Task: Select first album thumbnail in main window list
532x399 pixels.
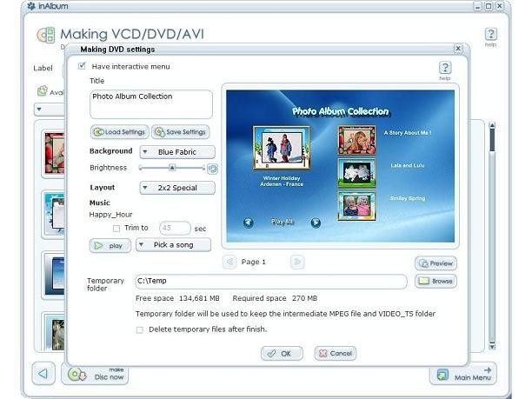Action: pyautogui.click(x=54, y=154)
